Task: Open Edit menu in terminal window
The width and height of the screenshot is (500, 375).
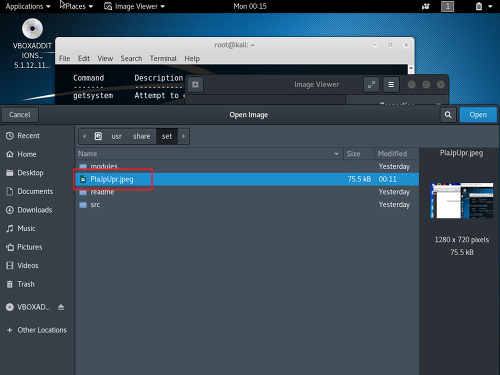Action: click(84, 59)
